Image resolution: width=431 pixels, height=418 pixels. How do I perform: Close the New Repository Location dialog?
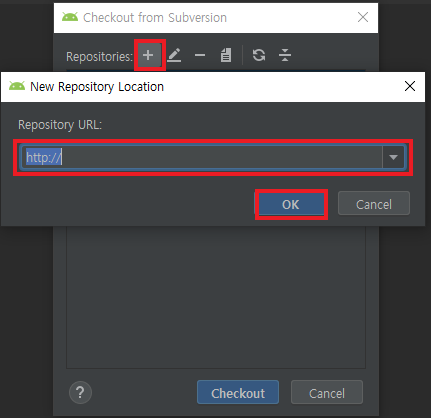coord(410,86)
